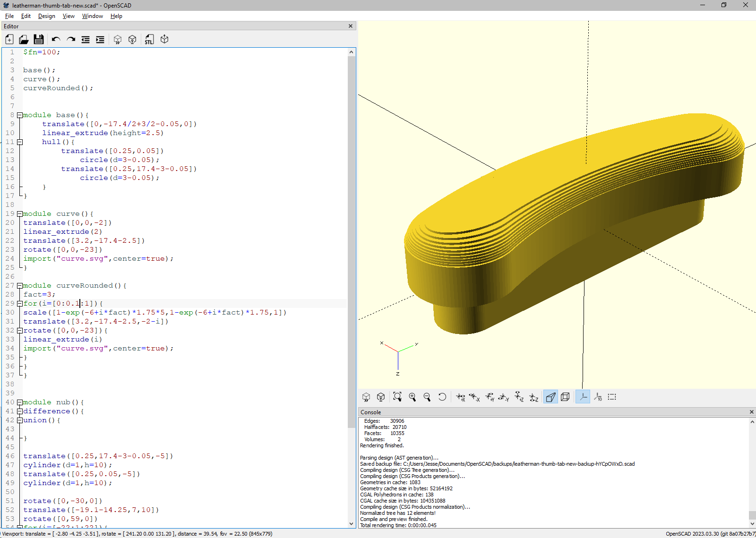Click the Undo arrow in editor toolbar

coord(56,40)
